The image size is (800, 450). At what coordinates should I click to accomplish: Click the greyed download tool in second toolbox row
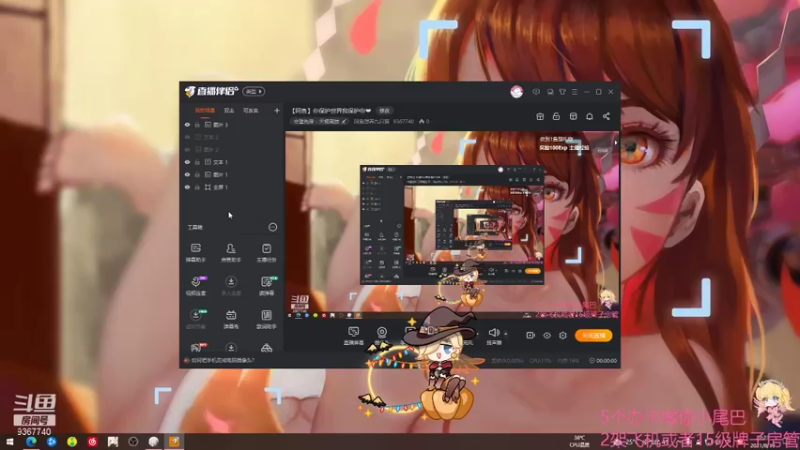231,286
